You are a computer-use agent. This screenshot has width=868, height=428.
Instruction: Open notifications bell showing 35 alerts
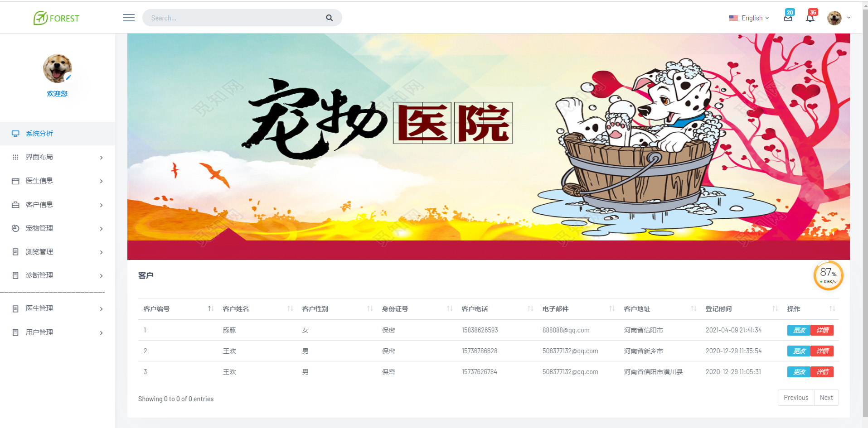coord(810,18)
